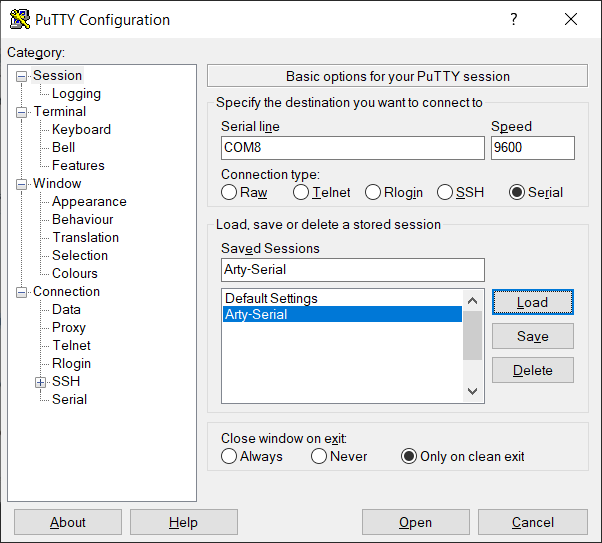Select Default Settings in the saved sessions list
The image size is (602, 543).
coord(342,298)
